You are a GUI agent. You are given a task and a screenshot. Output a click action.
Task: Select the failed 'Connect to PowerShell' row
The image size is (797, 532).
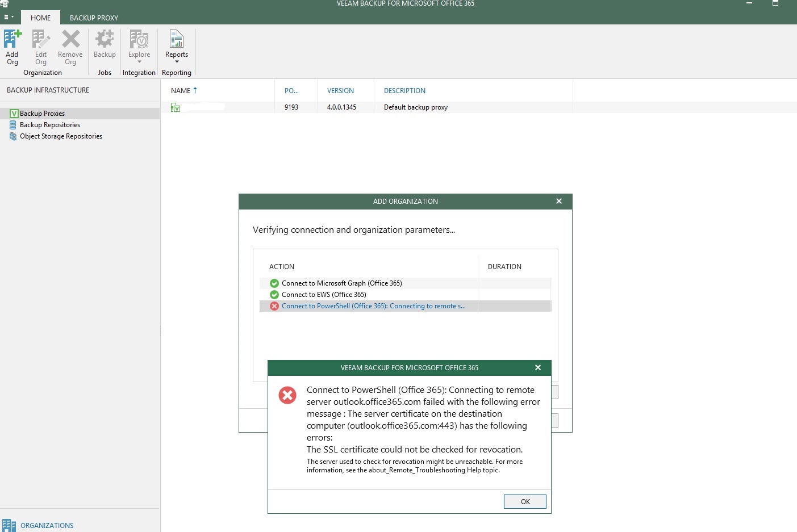pos(405,306)
